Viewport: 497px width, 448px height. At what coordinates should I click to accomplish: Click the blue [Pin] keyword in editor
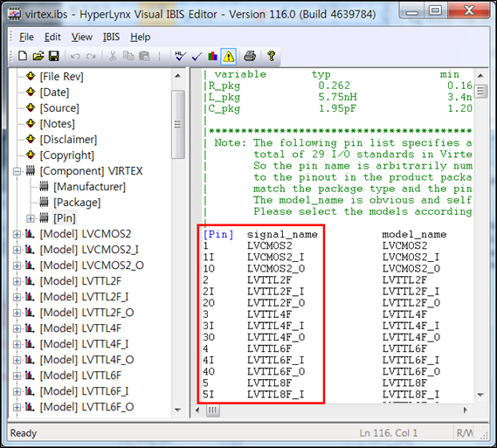click(218, 234)
